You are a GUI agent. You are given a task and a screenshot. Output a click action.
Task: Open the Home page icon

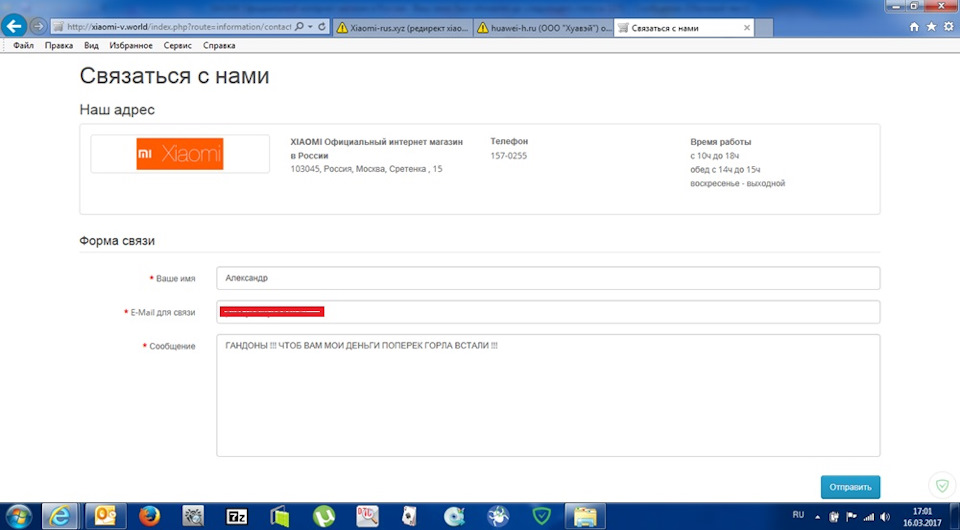tap(914, 27)
